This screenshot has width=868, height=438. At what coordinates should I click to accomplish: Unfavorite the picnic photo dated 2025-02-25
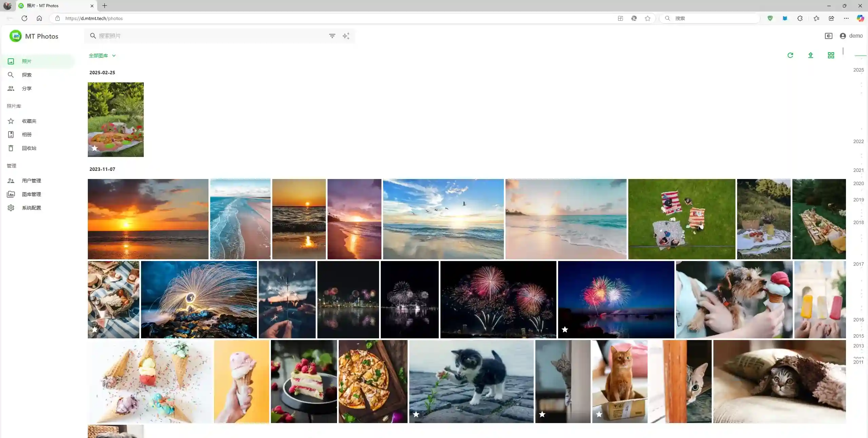pos(95,148)
